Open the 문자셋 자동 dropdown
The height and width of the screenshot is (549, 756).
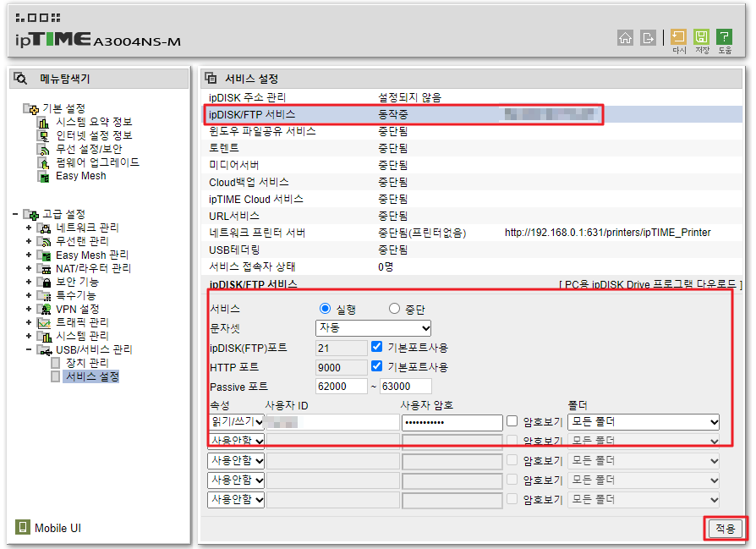click(x=373, y=328)
